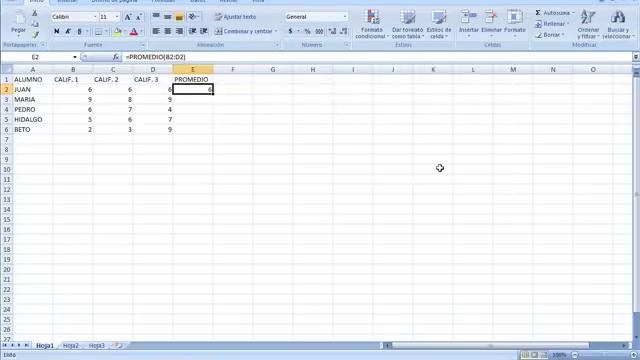Toggle italic formatting (K)

68,31
